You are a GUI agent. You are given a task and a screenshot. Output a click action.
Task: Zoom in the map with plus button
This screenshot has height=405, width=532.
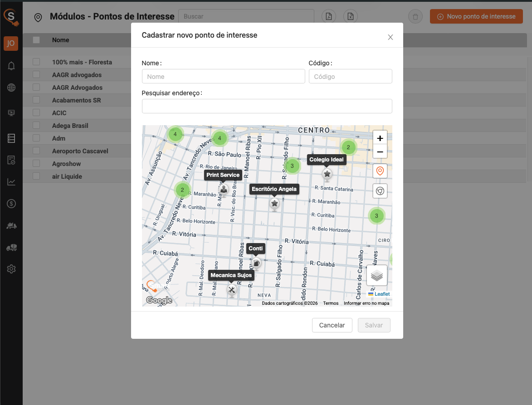380,138
